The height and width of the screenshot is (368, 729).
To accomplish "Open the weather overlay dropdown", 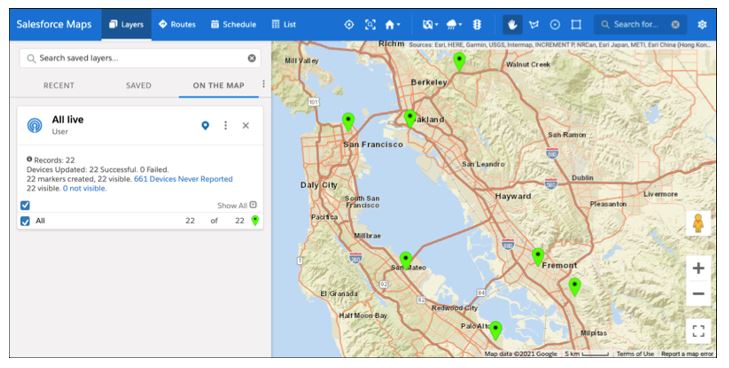I will (x=454, y=25).
